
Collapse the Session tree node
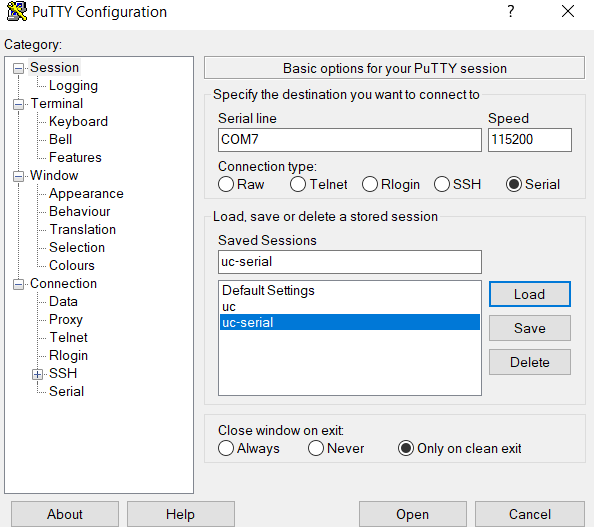pos(18,68)
